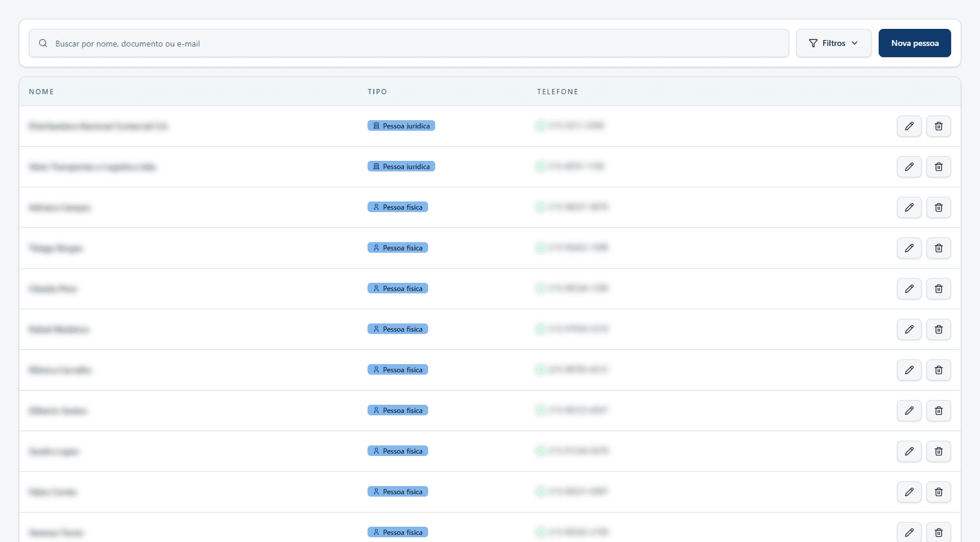Image resolution: width=980 pixels, height=542 pixels.
Task: Create a new person with Nova pessoa
Action: [x=915, y=43]
